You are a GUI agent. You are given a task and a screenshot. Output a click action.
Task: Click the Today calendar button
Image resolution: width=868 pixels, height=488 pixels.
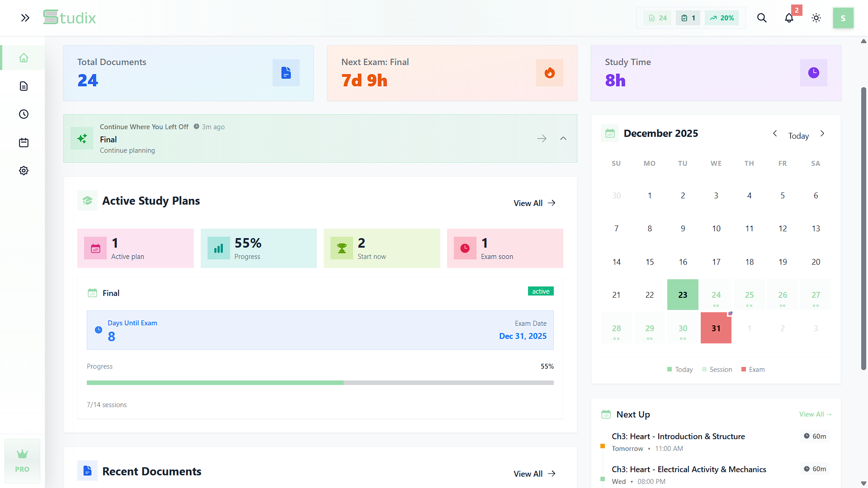798,136
